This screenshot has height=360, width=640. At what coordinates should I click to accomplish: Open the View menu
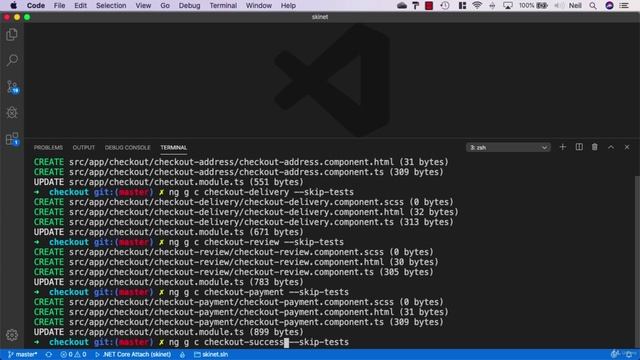point(143,6)
